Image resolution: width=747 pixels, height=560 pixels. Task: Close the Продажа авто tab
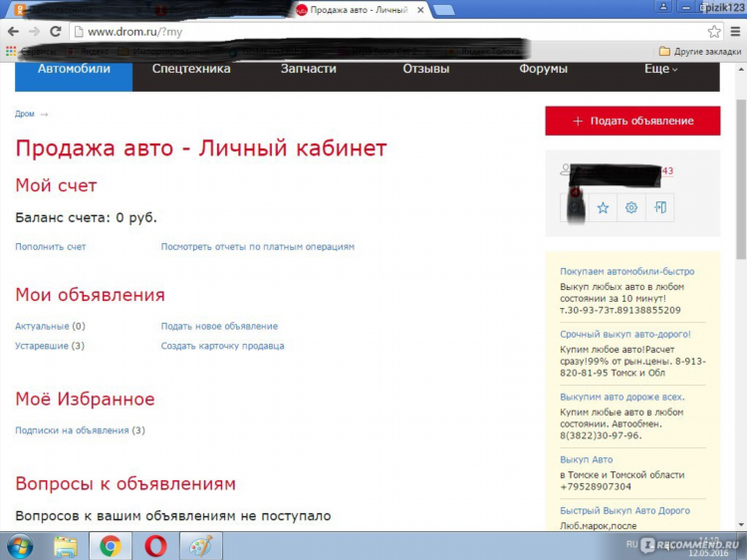[x=420, y=10]
